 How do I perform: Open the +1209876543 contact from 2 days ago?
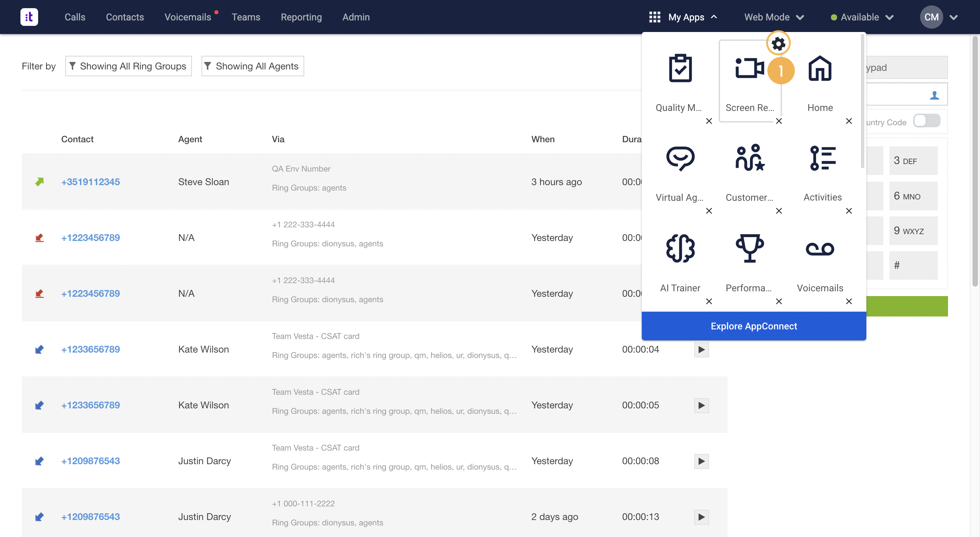pos(91,517)
